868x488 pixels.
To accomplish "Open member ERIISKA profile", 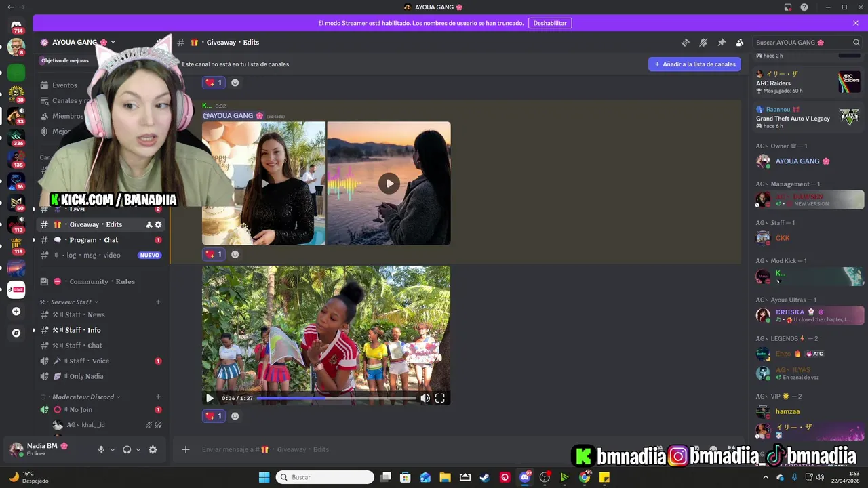I will tap(808, 315).
